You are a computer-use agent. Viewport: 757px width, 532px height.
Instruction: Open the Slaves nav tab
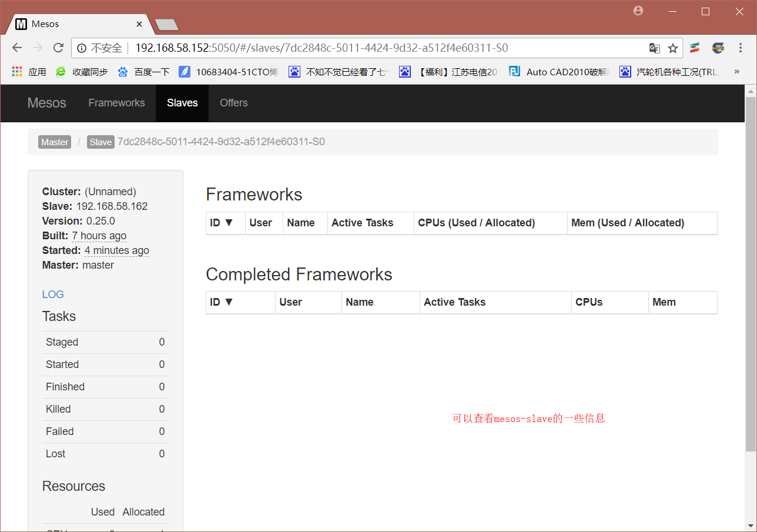pyautogui.click(x=182, y=103)
